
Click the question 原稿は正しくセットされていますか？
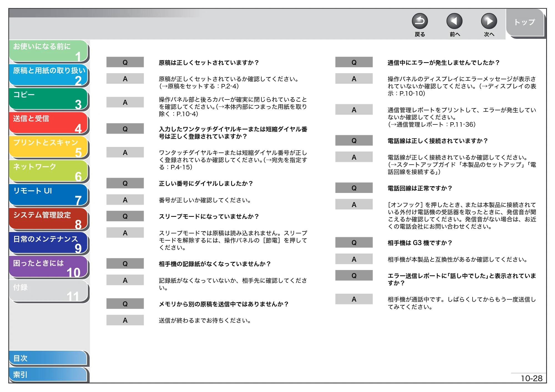pyautogui.click(x=209, y=63)
